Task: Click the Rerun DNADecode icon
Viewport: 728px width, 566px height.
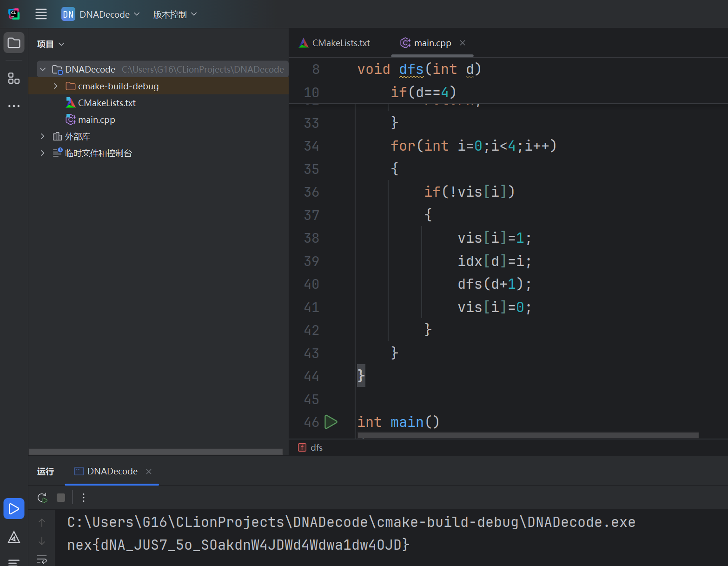Action: (x=42, y=498)
